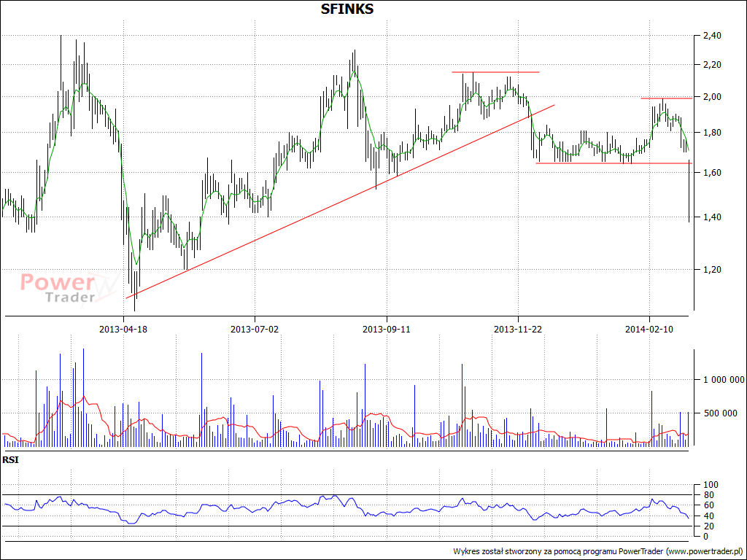The image size is (747, 560).
Task: Click the 1,80 price axis value
Action: [712, 133]
